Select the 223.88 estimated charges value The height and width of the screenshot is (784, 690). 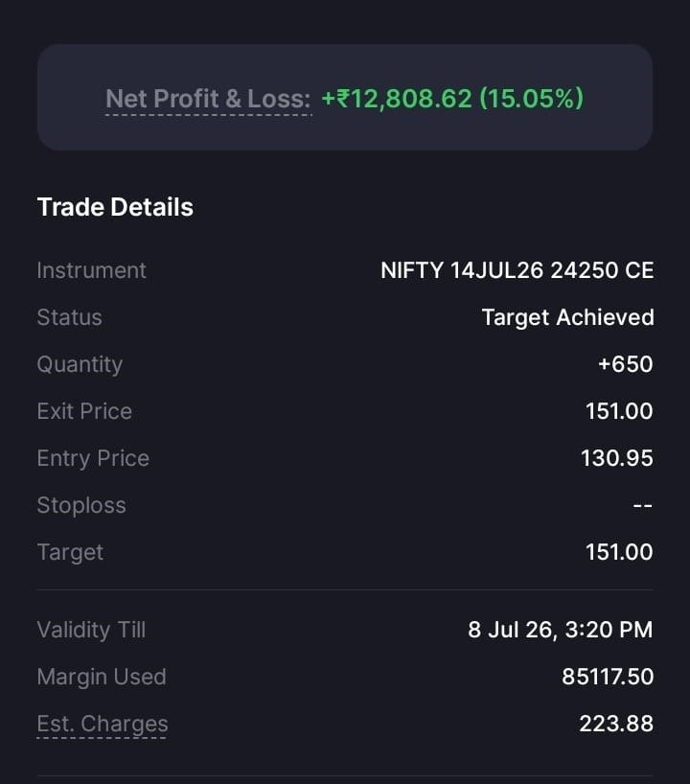616,724
